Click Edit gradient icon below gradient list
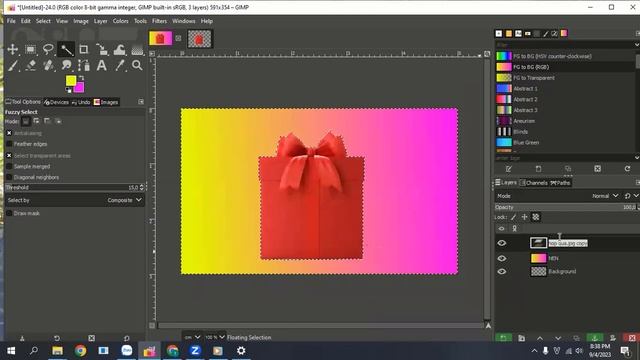This screenshot has height=360, width=640. click(509, 169)
